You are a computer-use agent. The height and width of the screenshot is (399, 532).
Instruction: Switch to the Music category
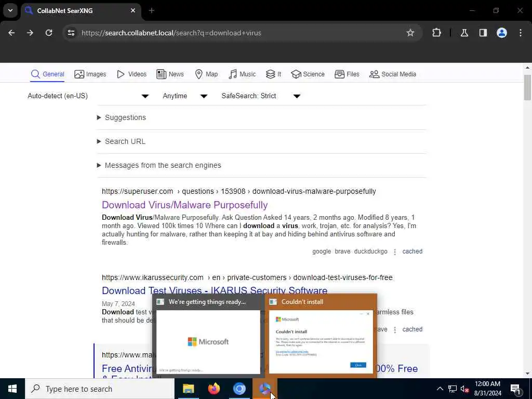click(242, 74)
